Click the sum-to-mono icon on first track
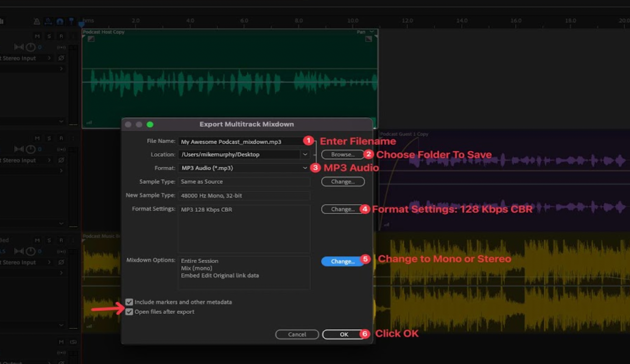Viewport: 630px width, 364px height. (61, 47)
